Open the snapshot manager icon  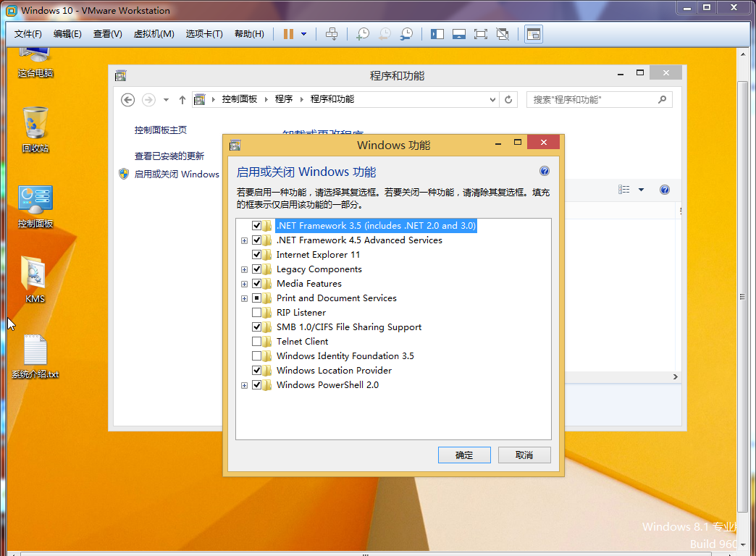(x=407, y=34)
